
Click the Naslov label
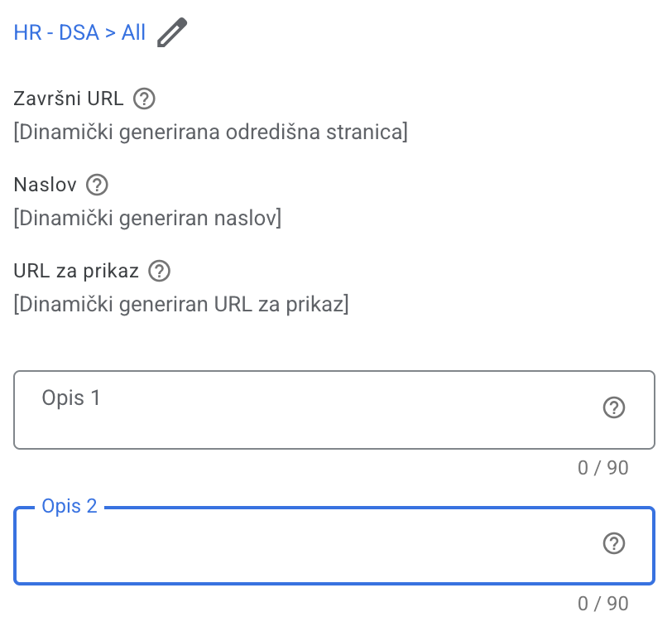(45, 185)
